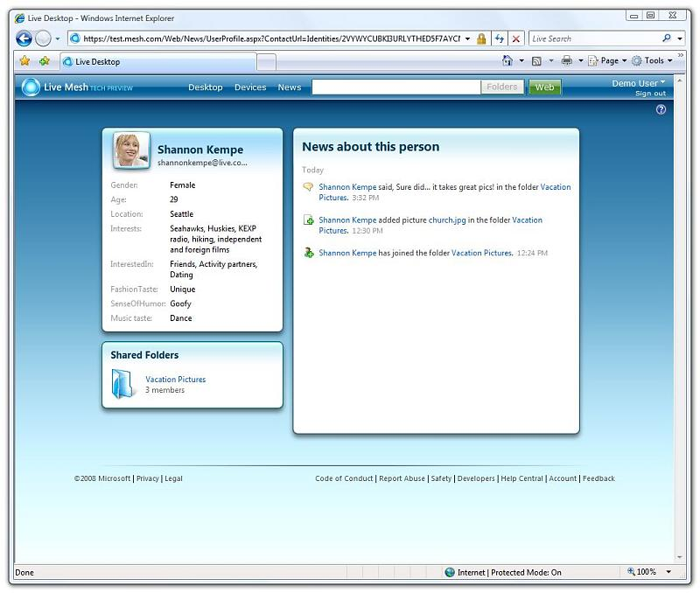This screenshot has width=700, height=593.
Task: Click the Account footer link
Action: (x=563, y=478)
